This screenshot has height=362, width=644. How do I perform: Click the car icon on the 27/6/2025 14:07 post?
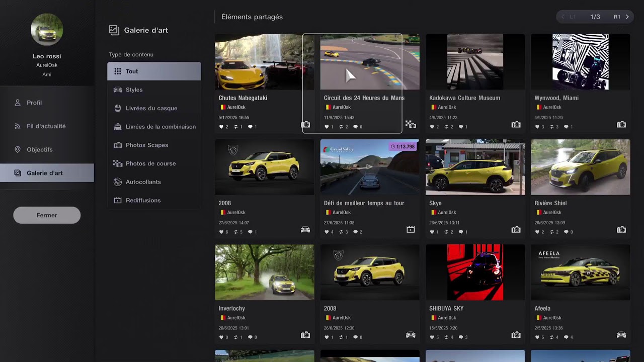tap(305, 230)
